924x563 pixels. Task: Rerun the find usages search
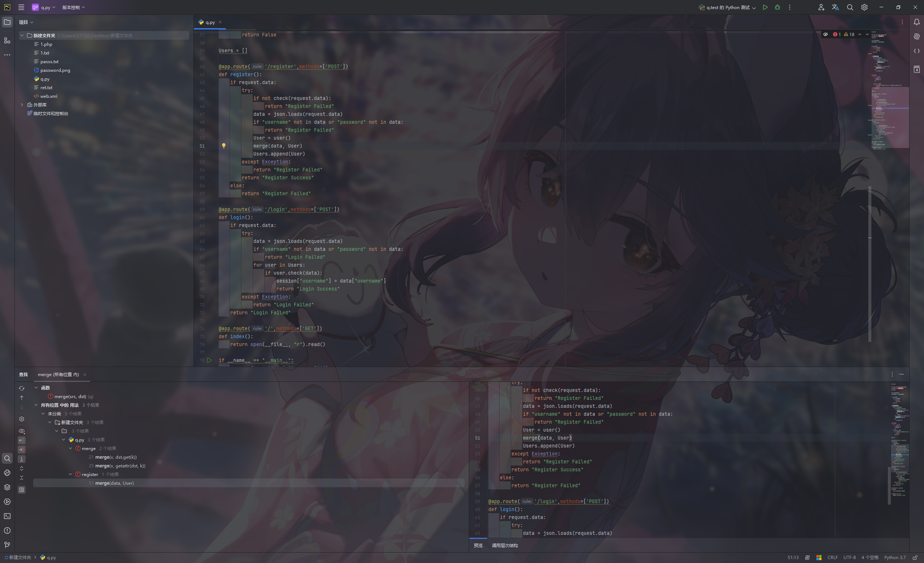coord(22,388)
